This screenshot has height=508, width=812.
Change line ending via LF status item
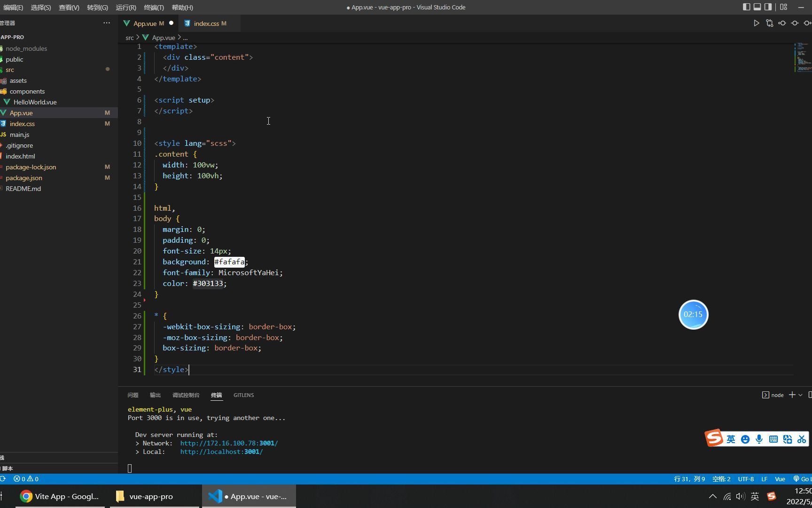coord(764,479)
